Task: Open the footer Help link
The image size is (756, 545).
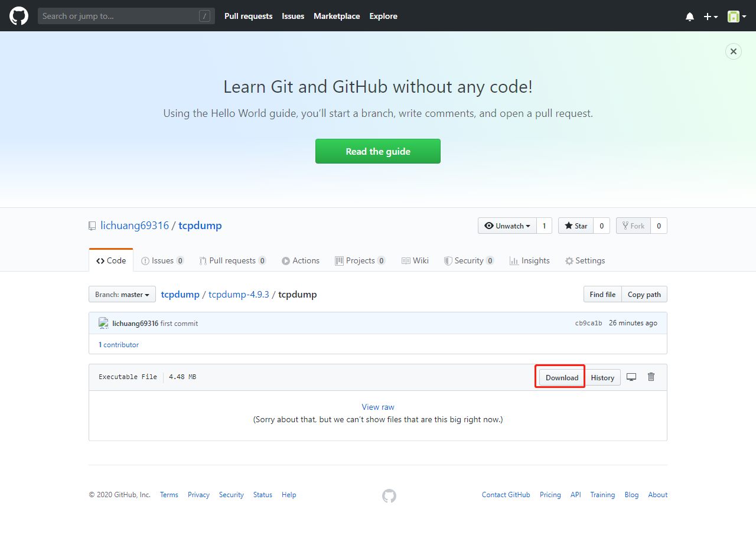Action: pyautogui.click(x=289, y=495)
